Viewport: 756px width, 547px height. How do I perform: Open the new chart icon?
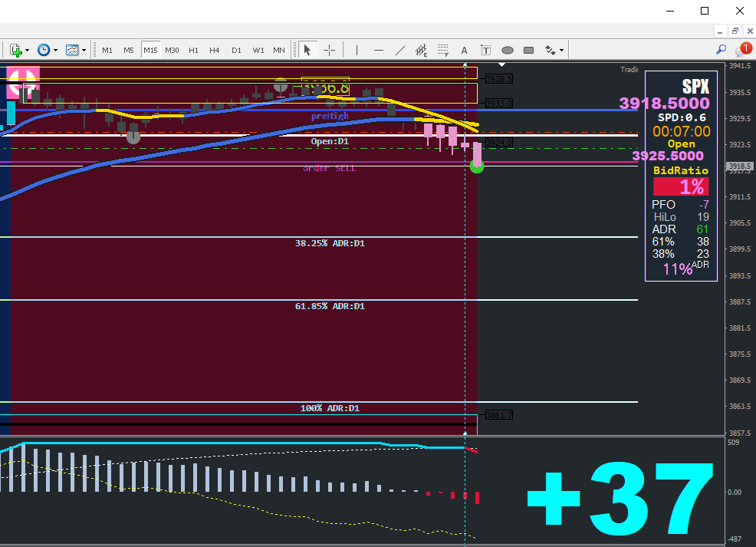[x=15, y=50]
